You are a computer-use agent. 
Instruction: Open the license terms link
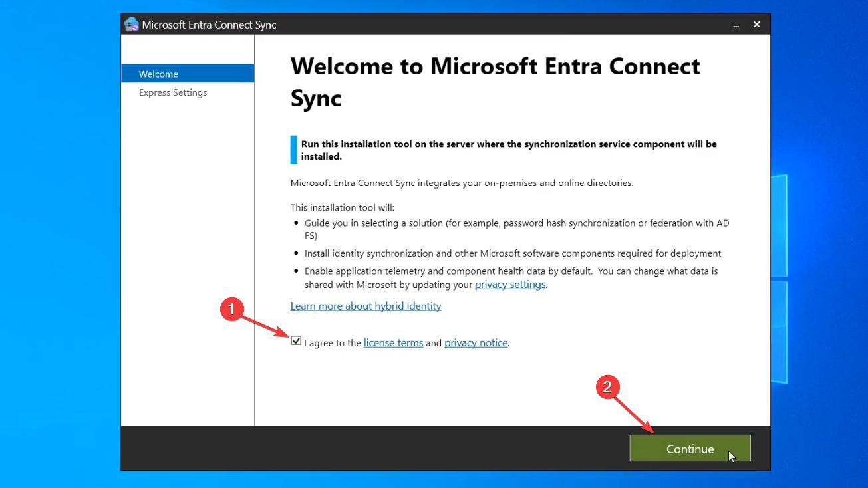(393, 343)
